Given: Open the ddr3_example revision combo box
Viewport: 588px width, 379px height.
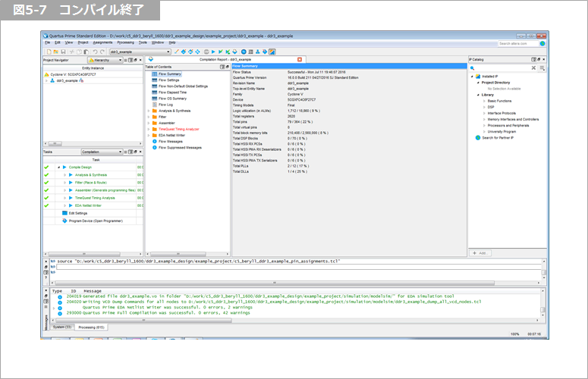Looking at the screenshot, I should point(141,52).
